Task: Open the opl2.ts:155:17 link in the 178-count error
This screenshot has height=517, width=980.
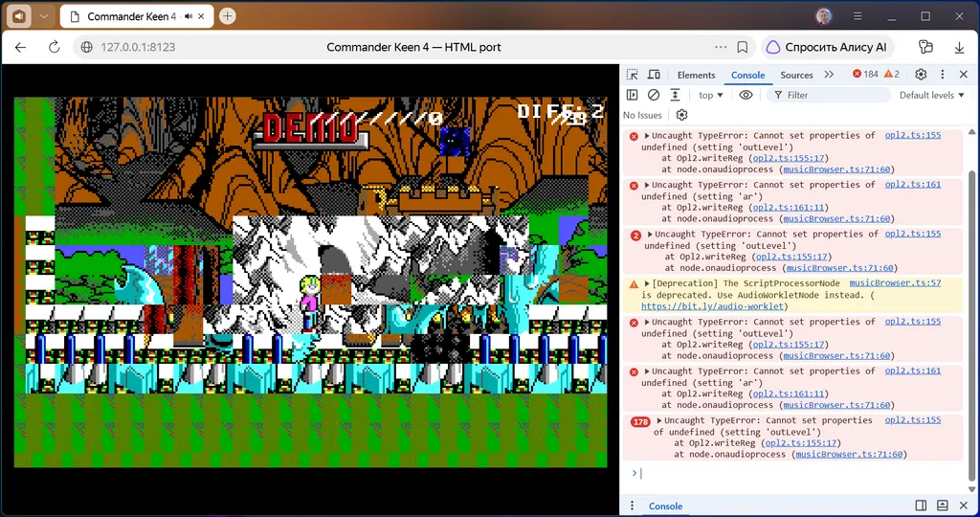Action: point(801,443)
